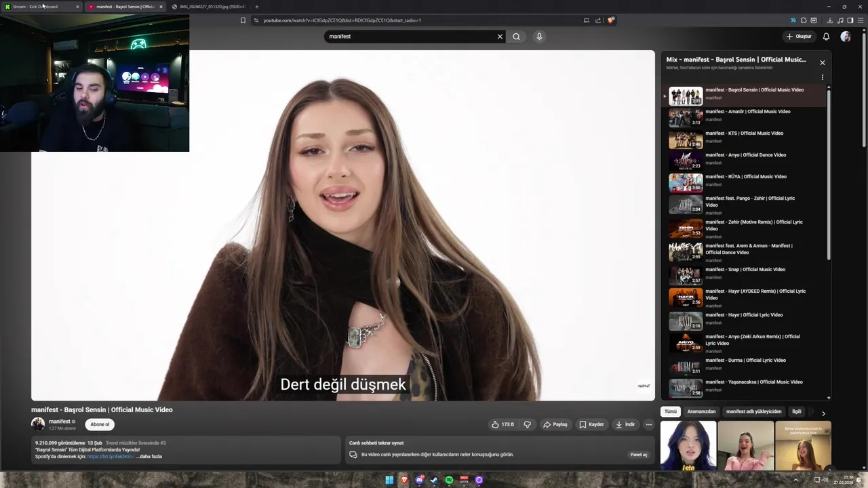Play manifest - Amatör from the mix
Image resolution: width=868 pixels, height=488 pixels.
tap(744, 118)
